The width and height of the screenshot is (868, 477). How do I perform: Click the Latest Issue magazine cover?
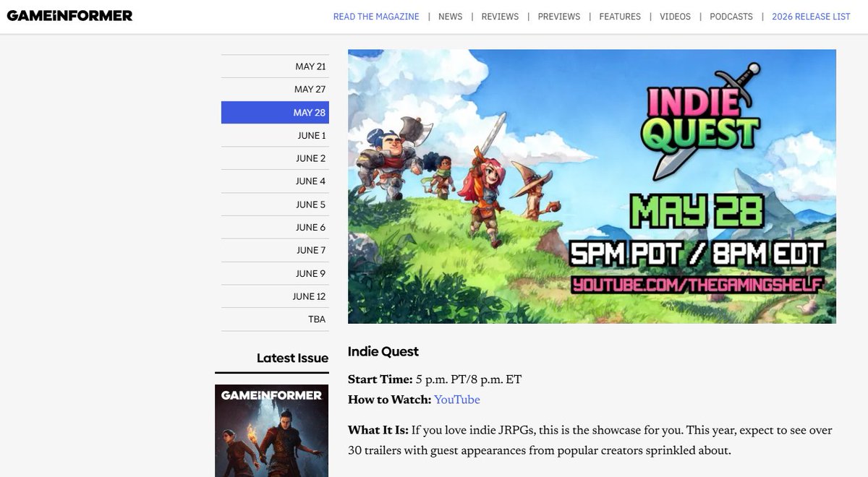click(272, 431)
